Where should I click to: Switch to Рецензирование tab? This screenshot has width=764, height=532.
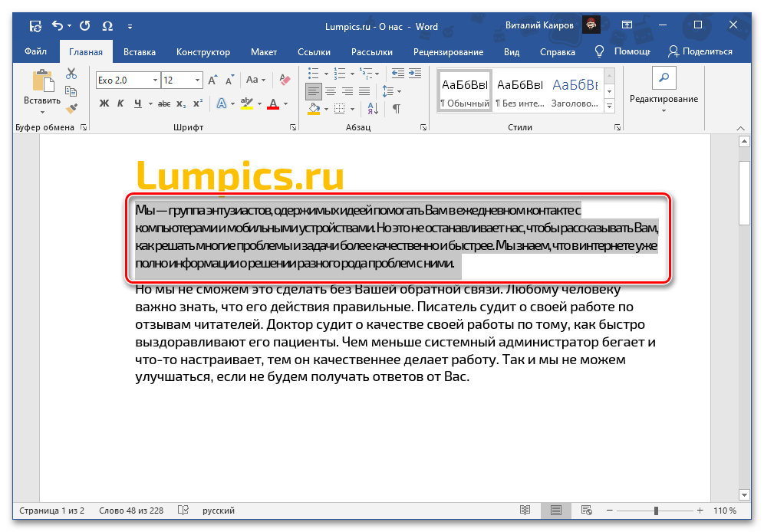(x=448, y=51)
